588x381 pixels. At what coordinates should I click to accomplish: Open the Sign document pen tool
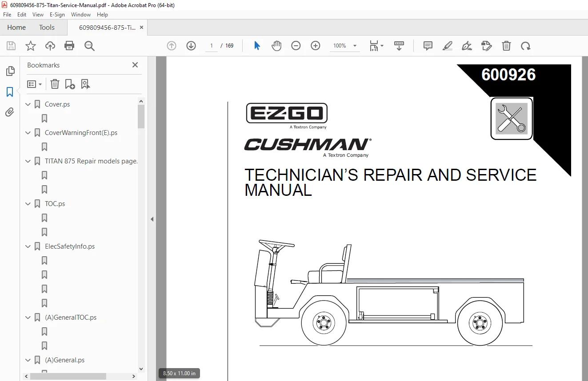click(467, 46)
